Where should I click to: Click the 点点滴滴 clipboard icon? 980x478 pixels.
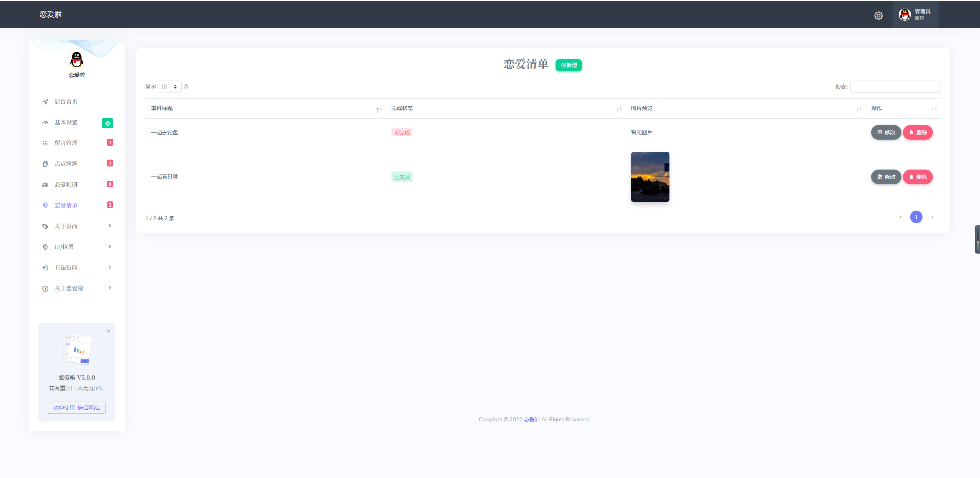[45, 164]
